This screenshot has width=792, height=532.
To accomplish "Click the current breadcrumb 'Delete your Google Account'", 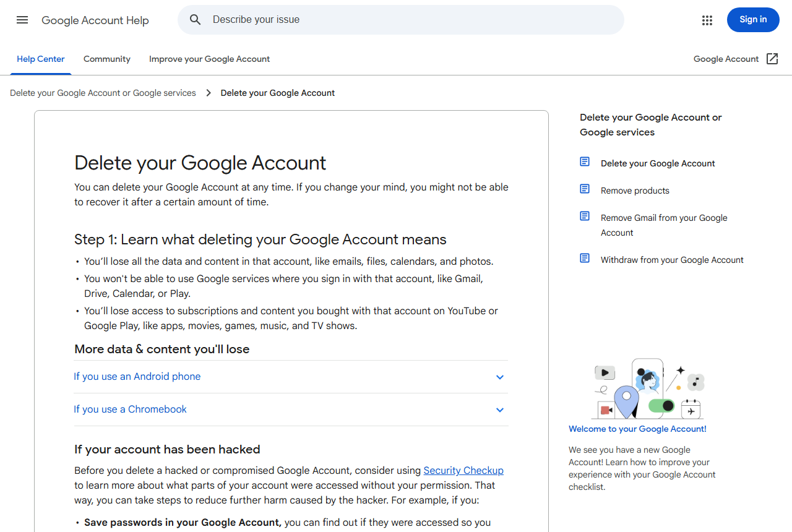I will click(x=278, y=93).
